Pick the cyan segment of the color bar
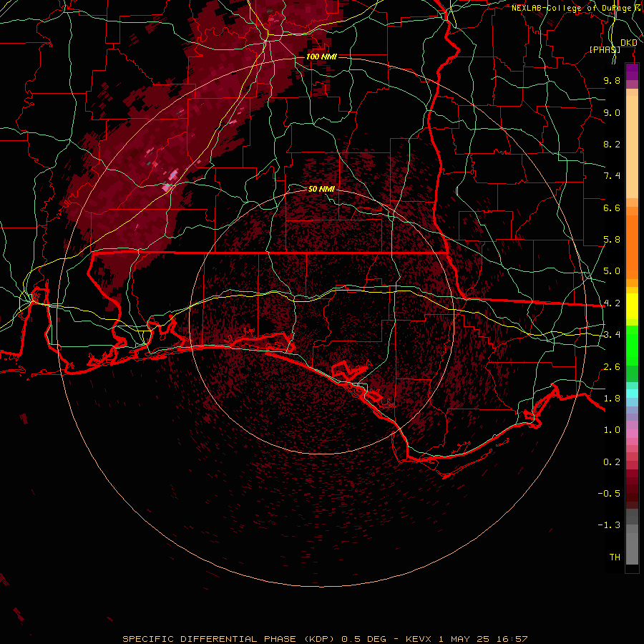Viewport: 644px width, 644px height. 632,393
